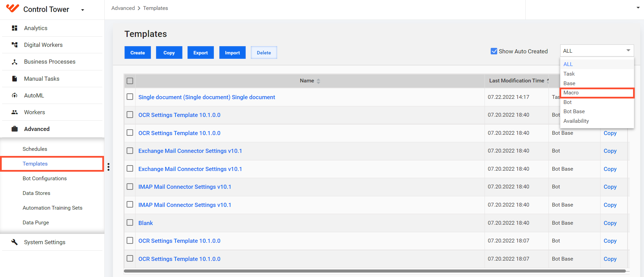Check the second Exchange Mail Connector row
The height and width of the screenshot is (277, 644).
[130, 169]
